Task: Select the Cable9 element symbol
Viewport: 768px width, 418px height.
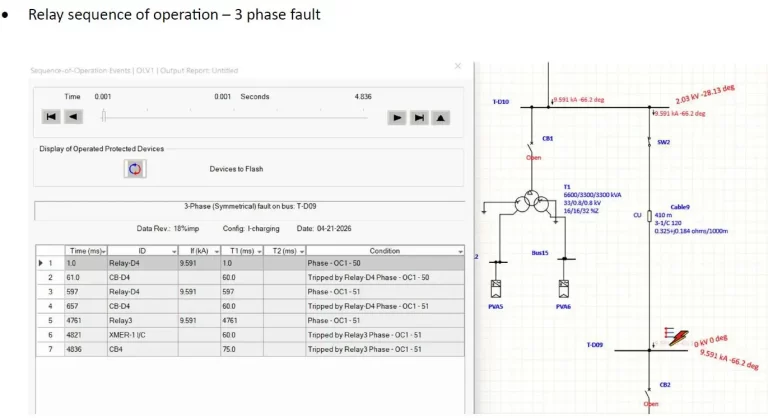Action: pyautogui.click(x=649, y=216)
